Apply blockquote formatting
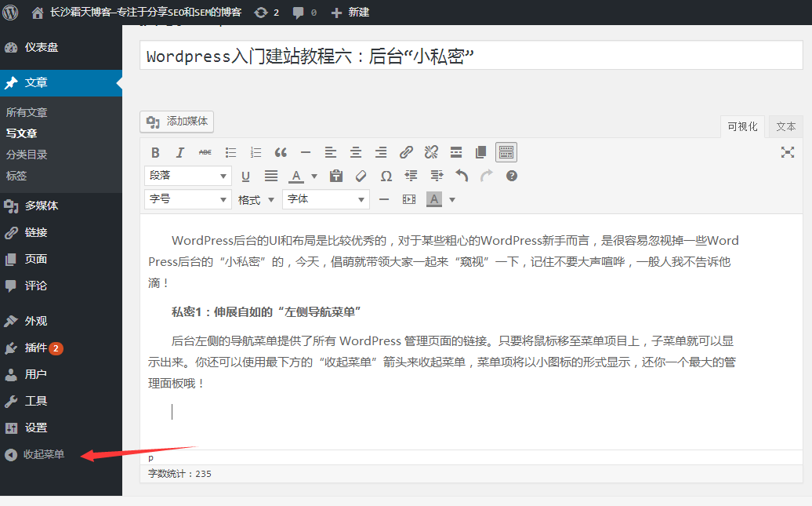 click(281, 152)
